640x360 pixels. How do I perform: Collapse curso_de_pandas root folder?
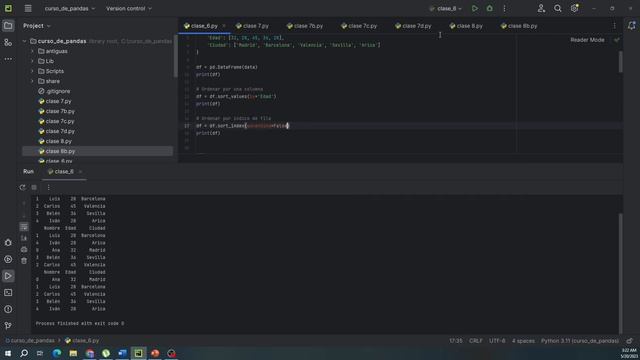[x=24, y=41]
